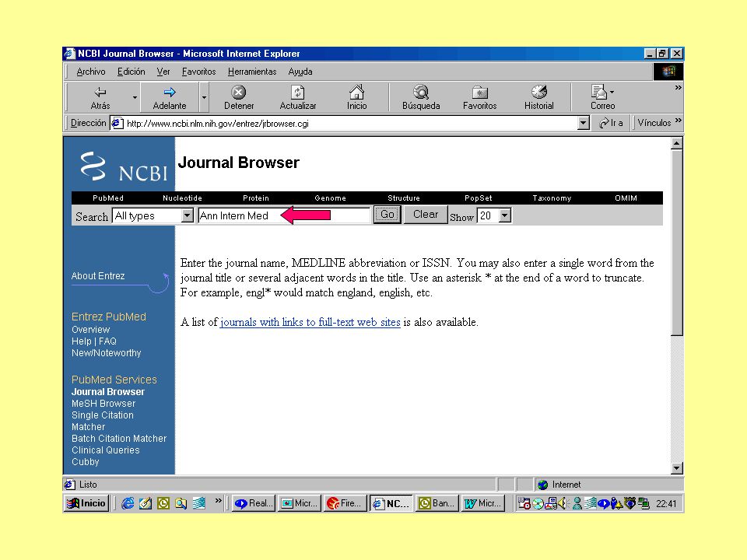The width and height of the screenshot is (747, 560).
Task: Switch to the Taxonomy database tab
Action: (x=552, y=198)
